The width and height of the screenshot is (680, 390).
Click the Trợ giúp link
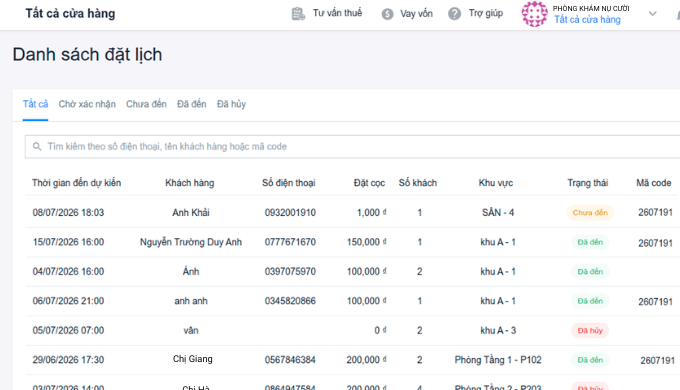coord(486,13)
